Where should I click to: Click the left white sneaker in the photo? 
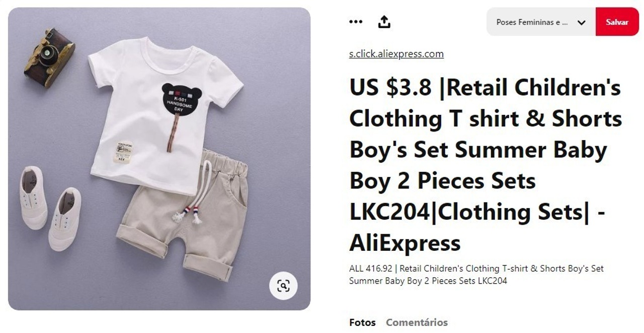coord(33,197)
